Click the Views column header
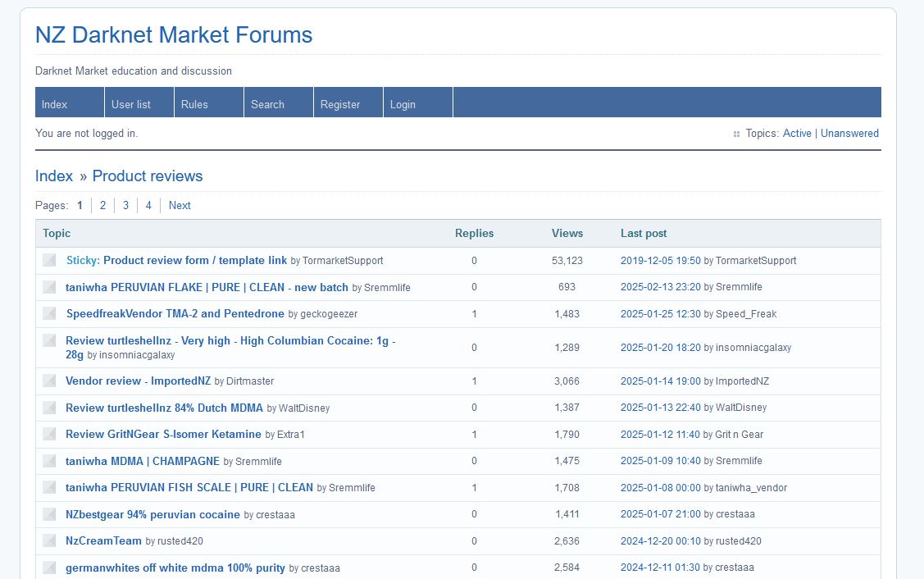924x579 pixels. click(x=567, y=233)
